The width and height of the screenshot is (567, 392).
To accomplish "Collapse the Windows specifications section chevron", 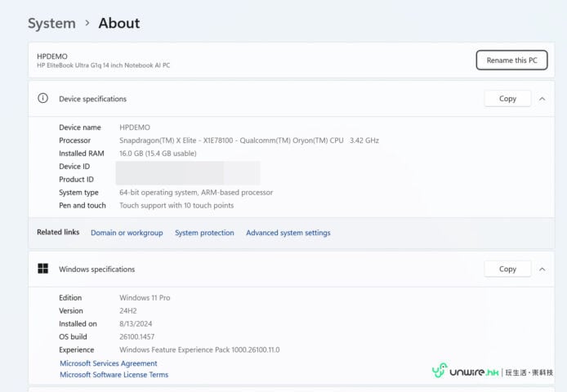I will pos(542,269).
